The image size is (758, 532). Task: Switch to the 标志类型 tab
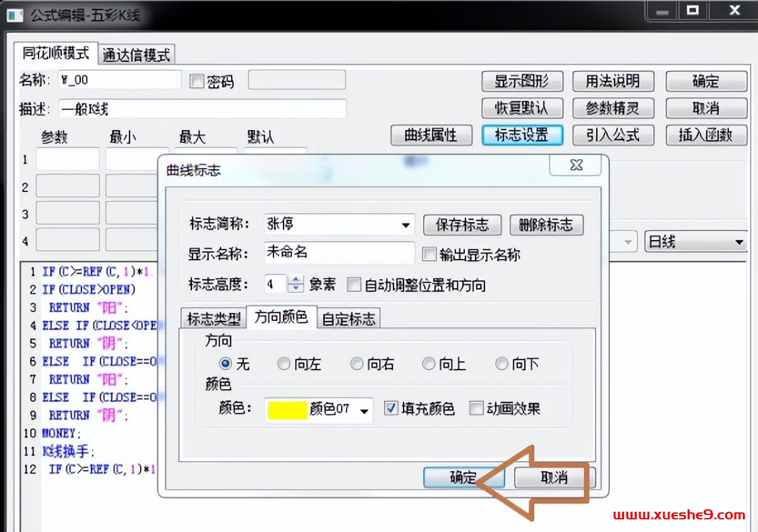click(x=213, y=318)
